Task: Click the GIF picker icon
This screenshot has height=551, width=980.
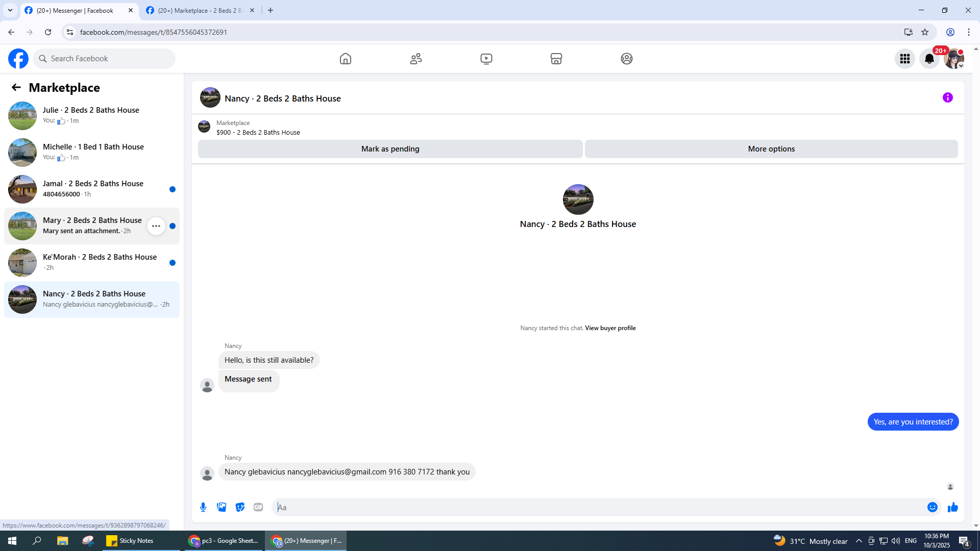Action: pos(258,507)
